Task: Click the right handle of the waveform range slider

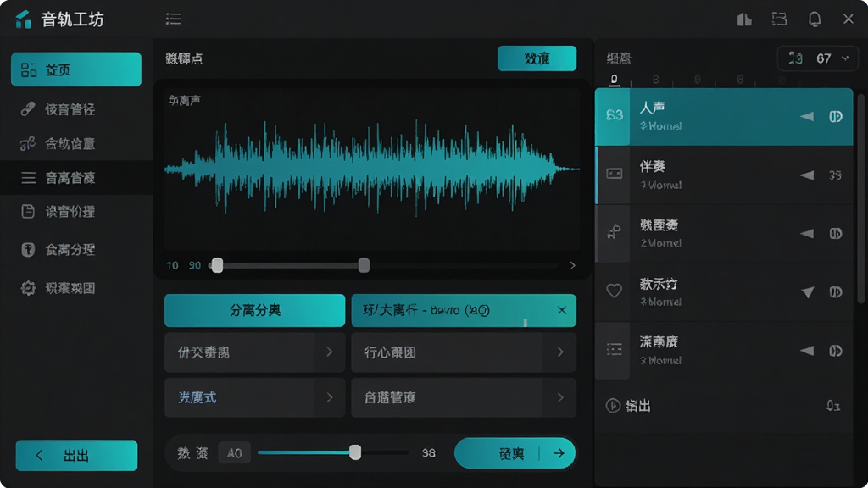Action: click(364, 265)
